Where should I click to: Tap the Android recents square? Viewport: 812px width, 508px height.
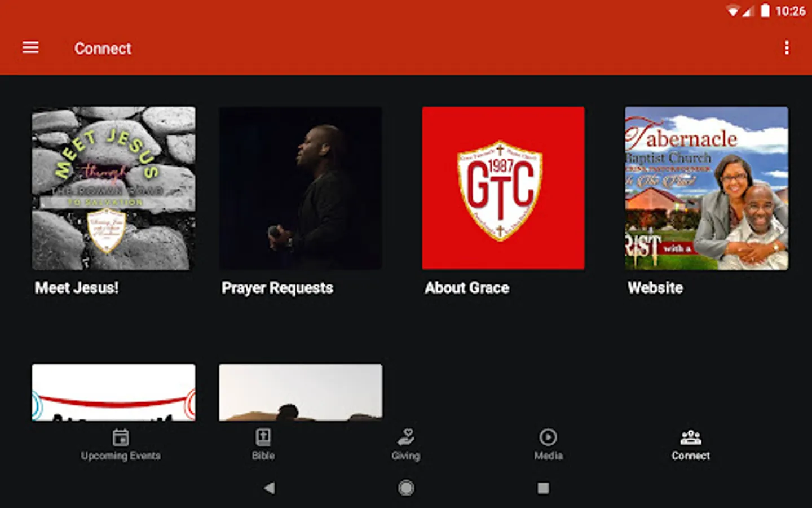pyautogui.click(x=543, y=488)
